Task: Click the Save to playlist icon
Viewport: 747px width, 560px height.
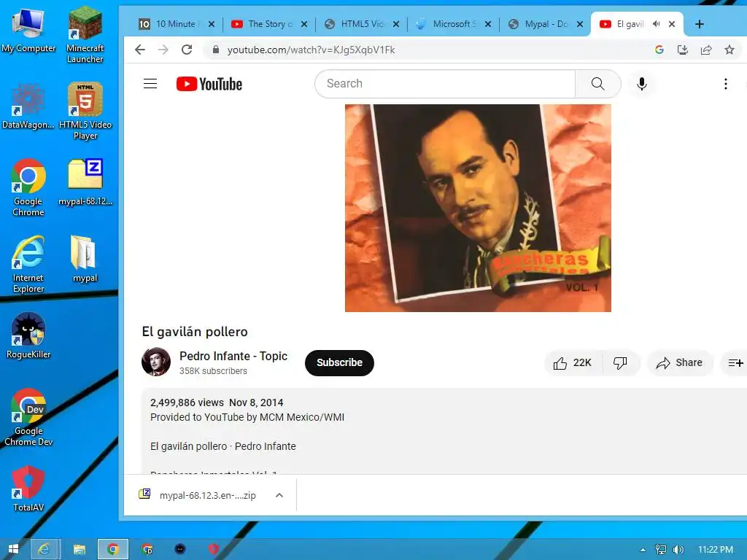Action: click(735, 363)
